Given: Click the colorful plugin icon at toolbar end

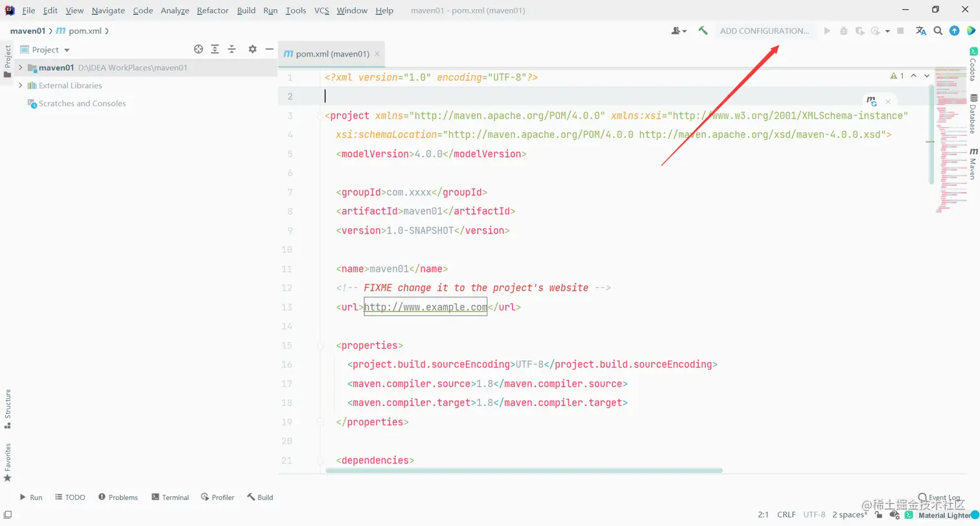Looking at the screenshot, I should point(971,30).
